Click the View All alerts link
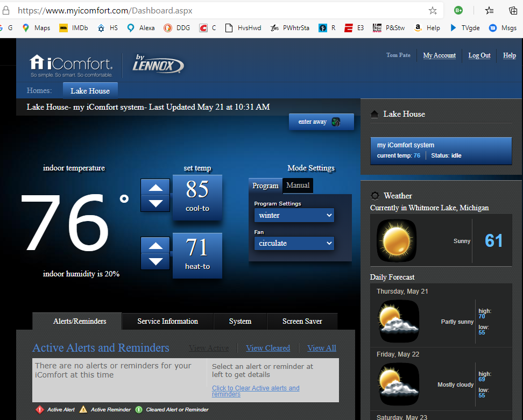523x420 pixels. pyautogui.click(x=322, y=348)
